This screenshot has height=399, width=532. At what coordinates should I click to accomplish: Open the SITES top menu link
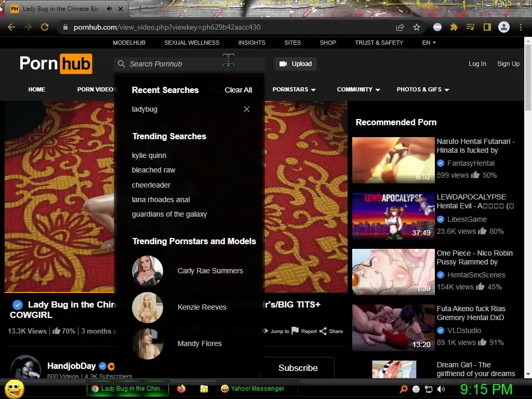pyautogui.click(x=292, y=43)
